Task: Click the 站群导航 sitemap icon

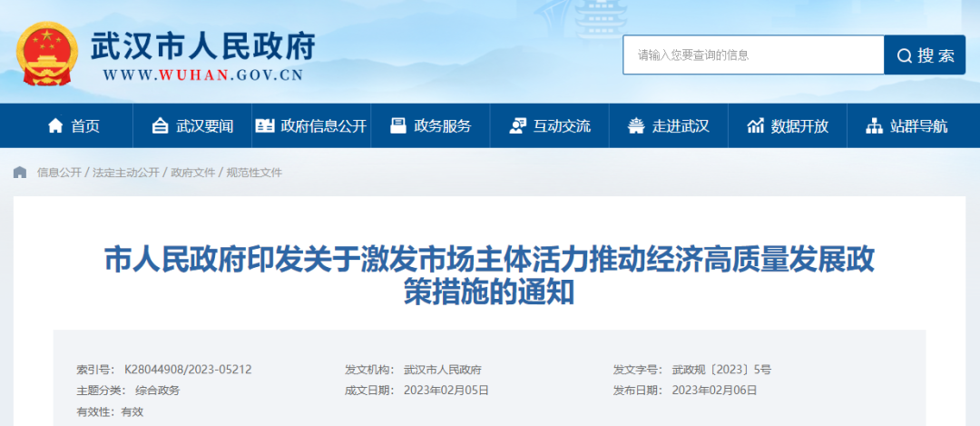Action: (874, 126)
